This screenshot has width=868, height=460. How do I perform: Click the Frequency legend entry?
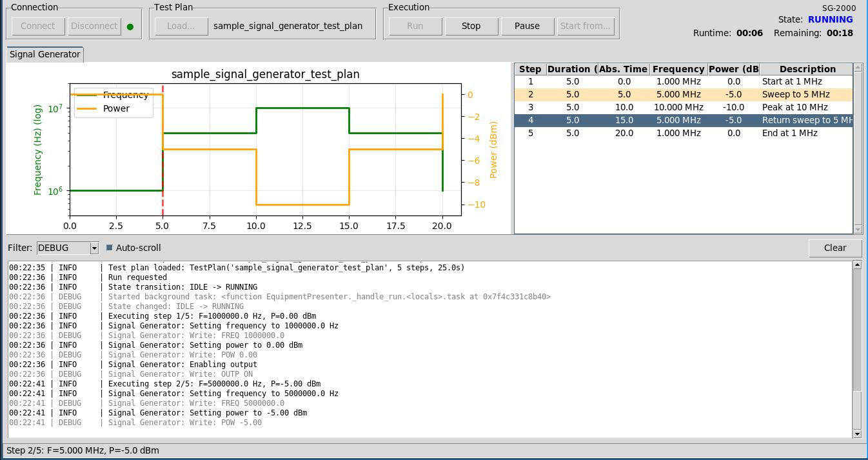pyautogui.click(x=113, y=95)
